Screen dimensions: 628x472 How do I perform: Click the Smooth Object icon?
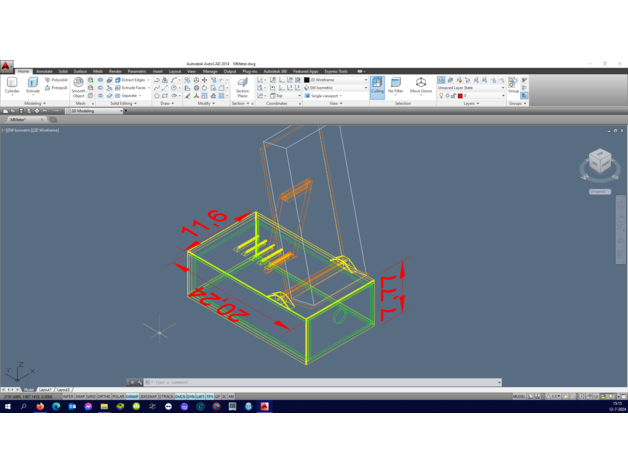coord(78,87)
